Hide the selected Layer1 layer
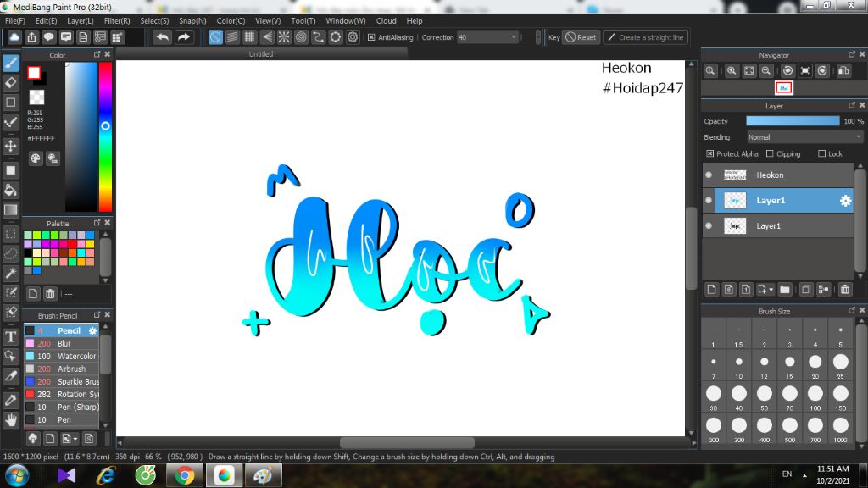The width and height of the screenshot is (868, 488). pos(709,200)
